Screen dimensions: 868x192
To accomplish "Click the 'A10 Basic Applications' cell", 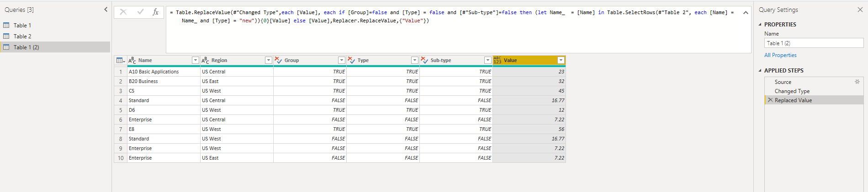I will pyautogui.click(x=164, y=72).
